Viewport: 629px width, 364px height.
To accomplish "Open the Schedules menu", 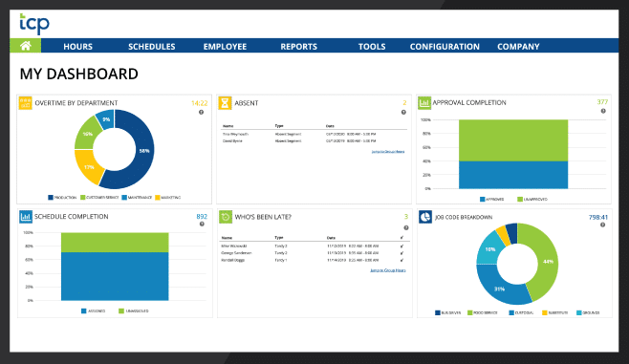I will pos(152,47).
